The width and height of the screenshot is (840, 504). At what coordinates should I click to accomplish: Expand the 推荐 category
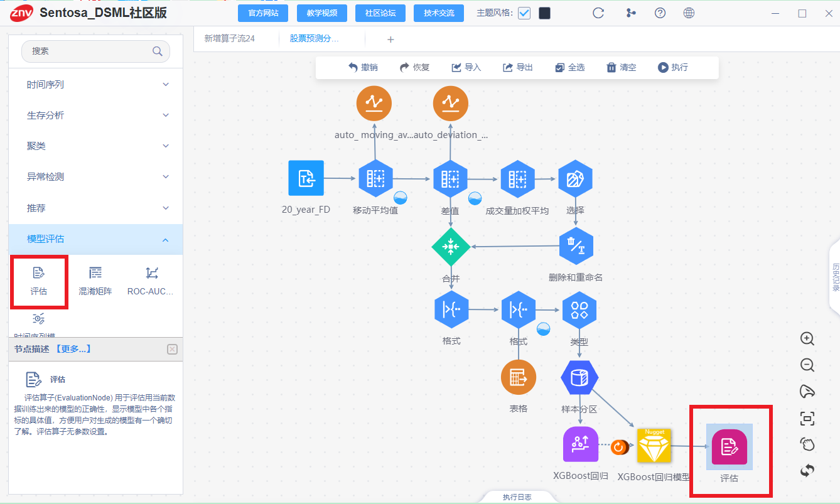(x=95, y=208)
